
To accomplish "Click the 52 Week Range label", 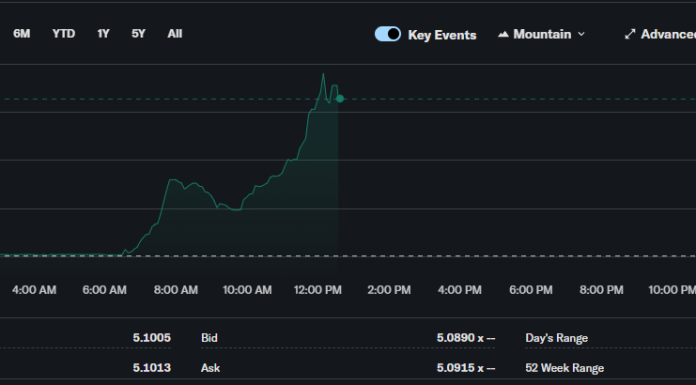I will point(565,368).
